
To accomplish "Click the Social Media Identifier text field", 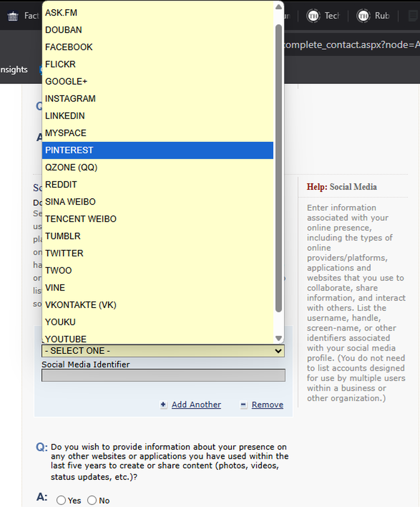I will tap(163, 375).
